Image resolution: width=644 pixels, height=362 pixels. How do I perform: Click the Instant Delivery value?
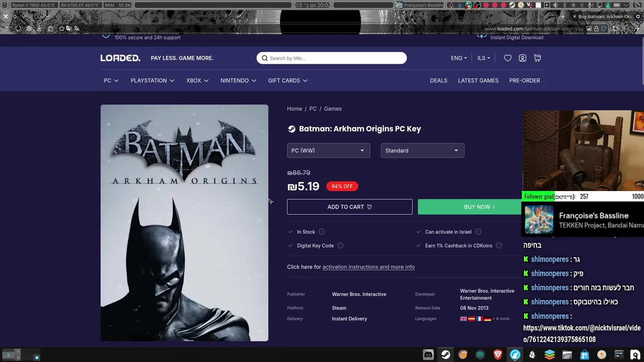[x=350, y=319]
